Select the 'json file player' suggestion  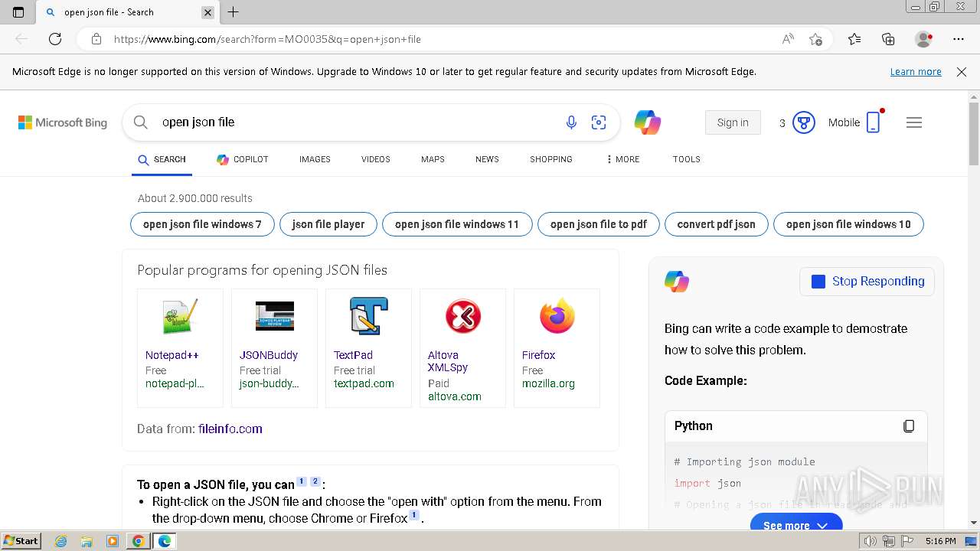(x=328, y=224)
